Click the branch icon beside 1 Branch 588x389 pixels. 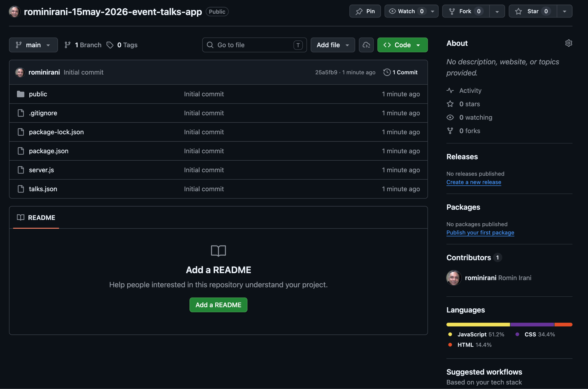click(x=67, y=45)
